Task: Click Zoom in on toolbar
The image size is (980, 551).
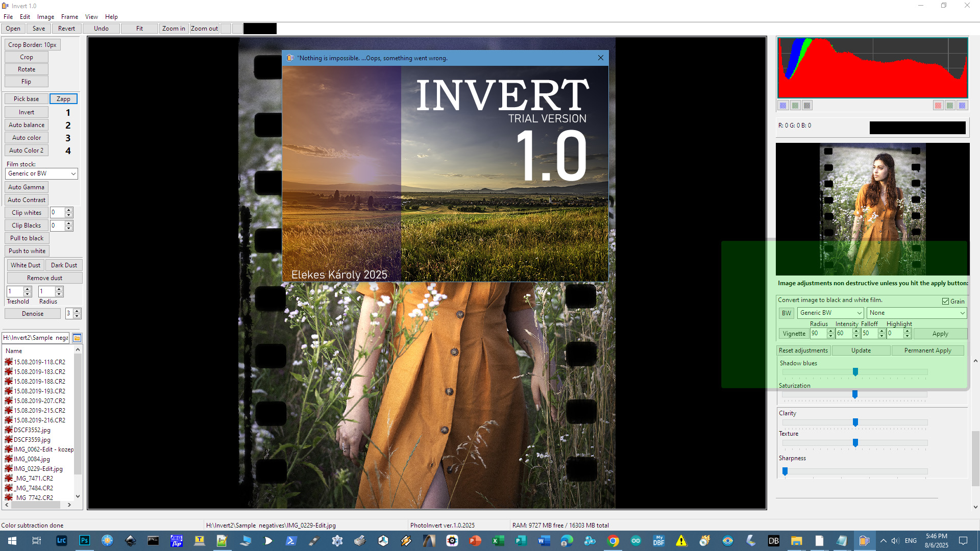Action: 174,29
